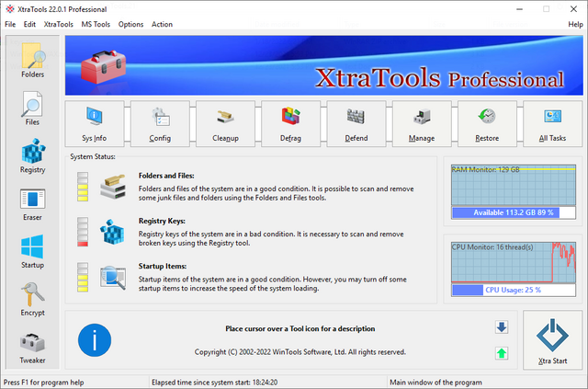Viewport: 588px width, 389px height.
Task: Click the CPU Monitor graph
Action: [514, 262]
